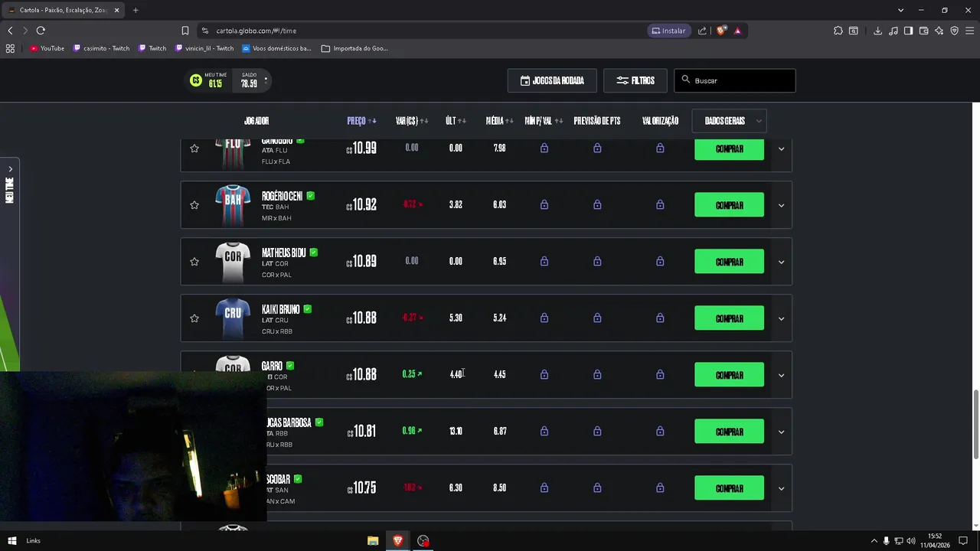
Task: Open Brave VPN shield icon
Action: coord(955,31)
